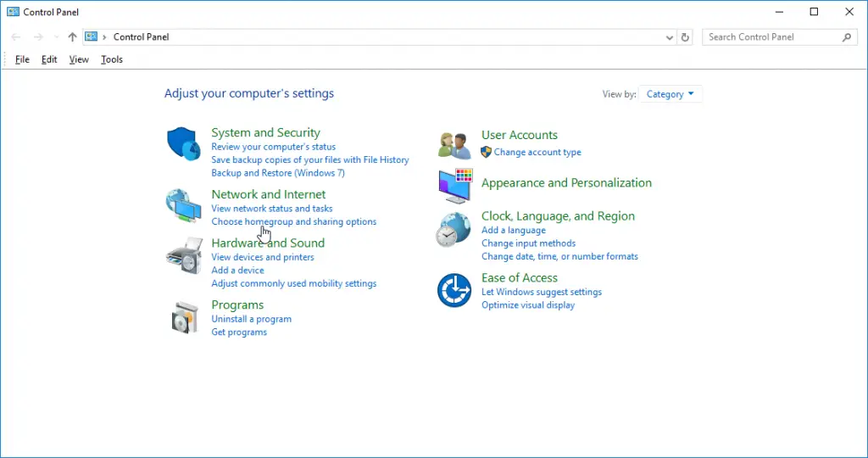Click the Programs disc box icon
868x458 pixels.
tap(183, 317)
